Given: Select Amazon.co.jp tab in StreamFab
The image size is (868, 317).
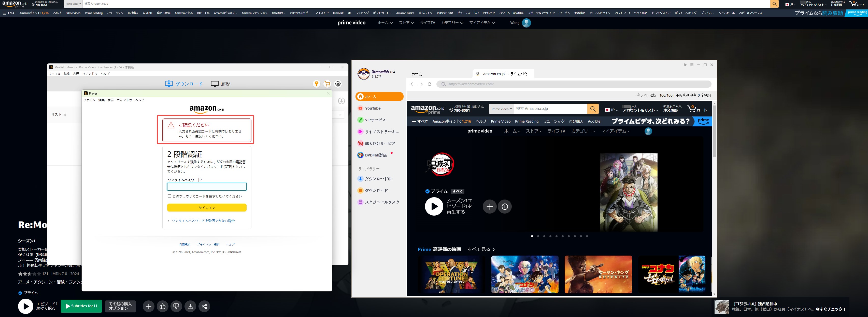Looking at the screenshot, I should tap(503, 74).
